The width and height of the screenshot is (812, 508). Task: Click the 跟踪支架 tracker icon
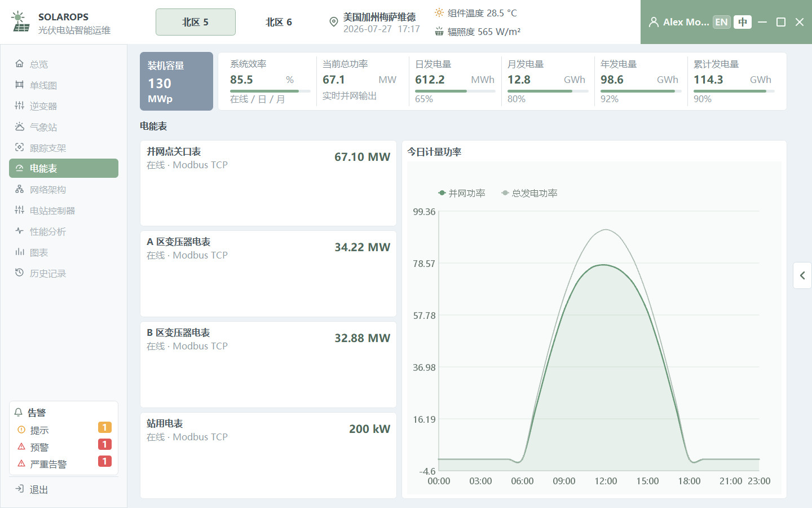tap(19, 147)
